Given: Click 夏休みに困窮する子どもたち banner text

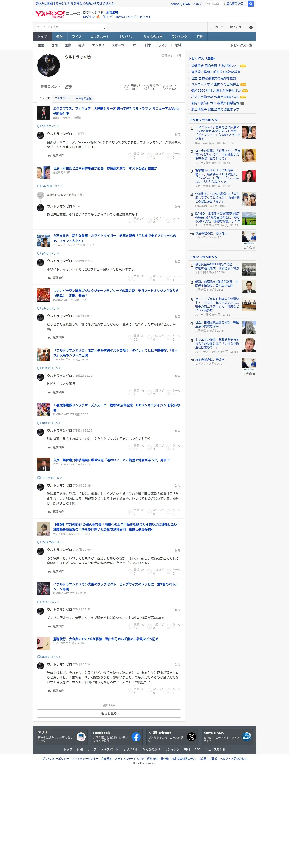Looking at the screenshot, I should (x=75, y=4).
